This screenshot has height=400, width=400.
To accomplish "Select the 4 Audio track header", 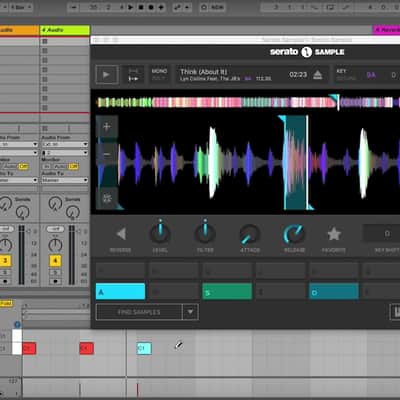I will point(65,30).
